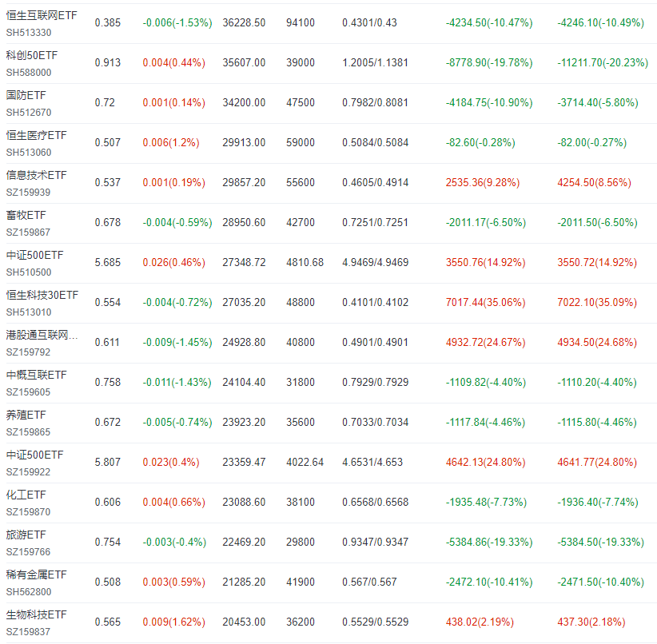657x644 pixels.
Task: Open the 畜牧ETF fund name
Action: tap(26, 215)
